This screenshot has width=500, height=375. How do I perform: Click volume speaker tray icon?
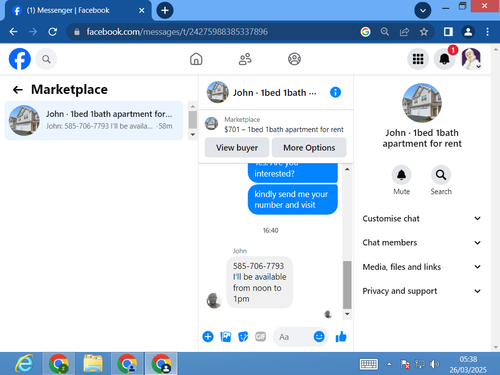434,364
